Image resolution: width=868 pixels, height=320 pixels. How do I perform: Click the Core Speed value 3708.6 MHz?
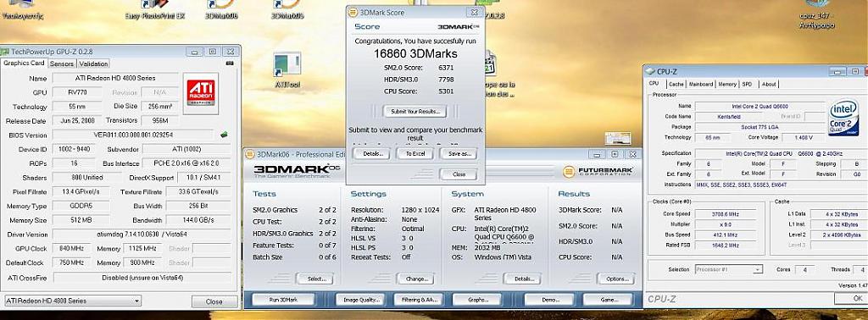(725, 213)
